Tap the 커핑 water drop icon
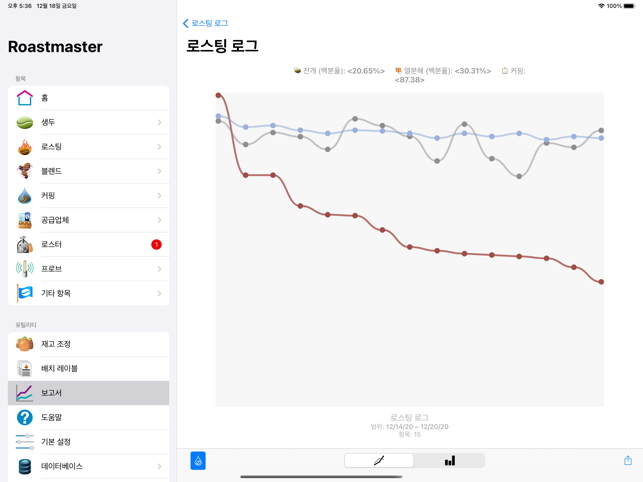643x482 pixels. click(25, 196)
